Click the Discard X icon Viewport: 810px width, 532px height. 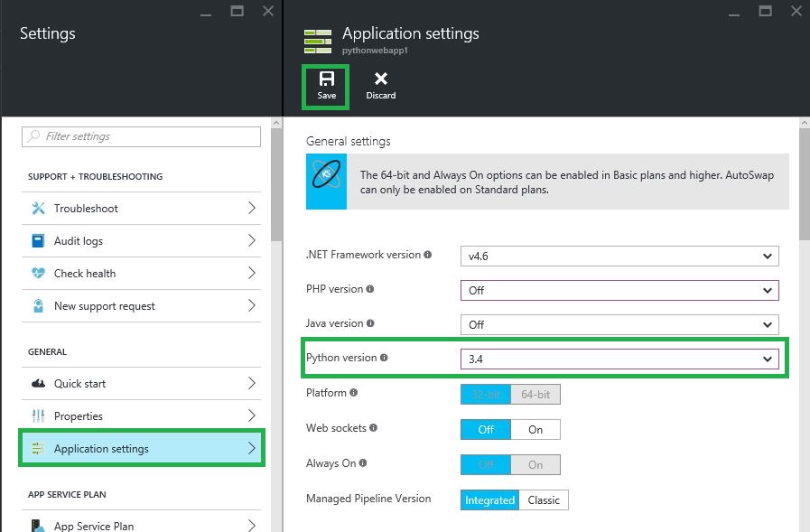[x=381, y=79]
